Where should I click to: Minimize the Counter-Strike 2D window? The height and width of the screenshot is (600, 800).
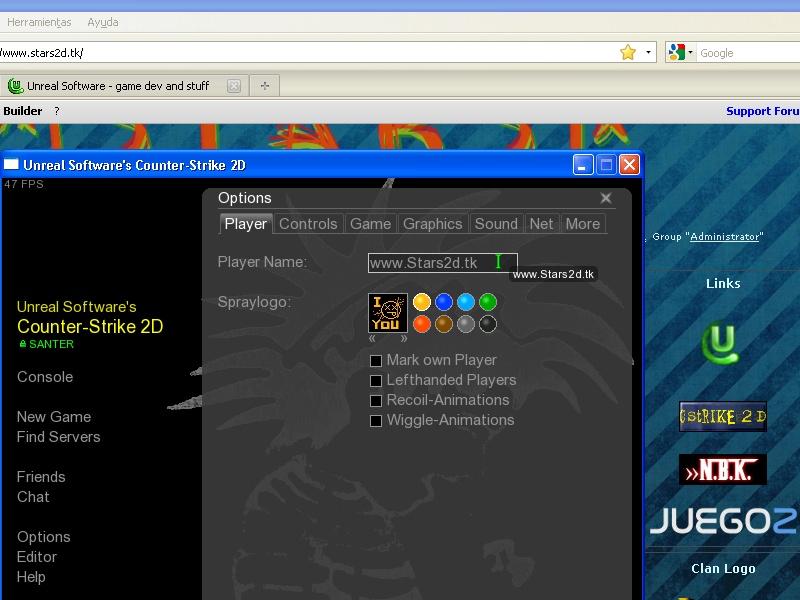pyautogui.click(x=583, y=165)
